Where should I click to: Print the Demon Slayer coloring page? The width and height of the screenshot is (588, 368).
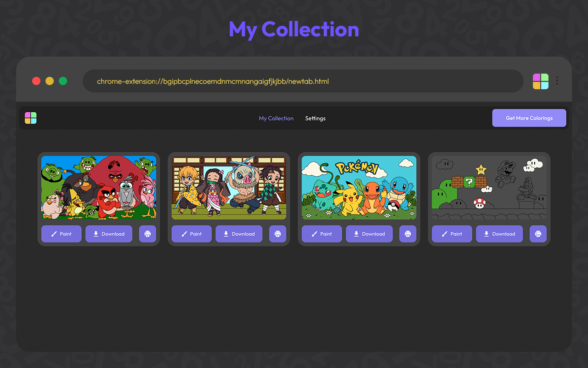pos(277,234)
